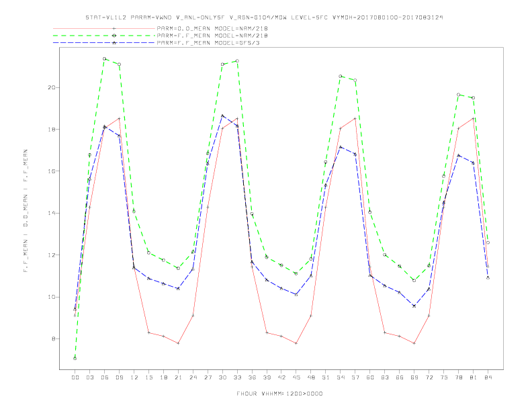This screenshot has width=532, height=411.
Task: Click x-axis tick label 66
Action: coord(400,377)
